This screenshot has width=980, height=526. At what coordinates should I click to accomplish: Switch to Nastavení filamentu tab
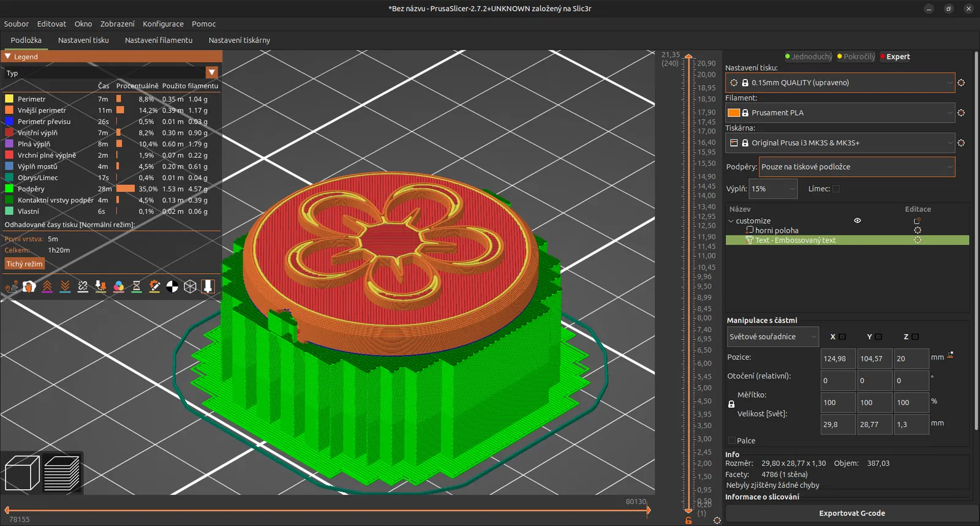pos(159,40)
